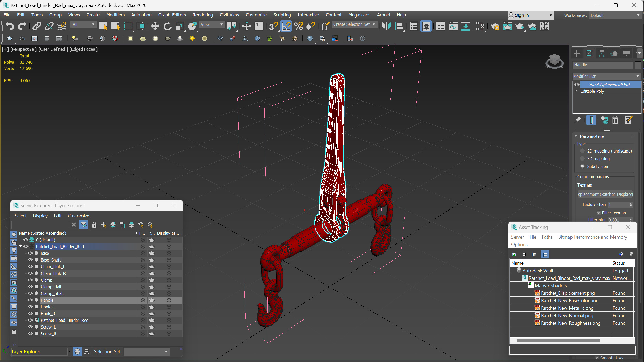Viewport: 644px width, 362px height.
Task: Hide Hook_L object eye
Action: 30,307
